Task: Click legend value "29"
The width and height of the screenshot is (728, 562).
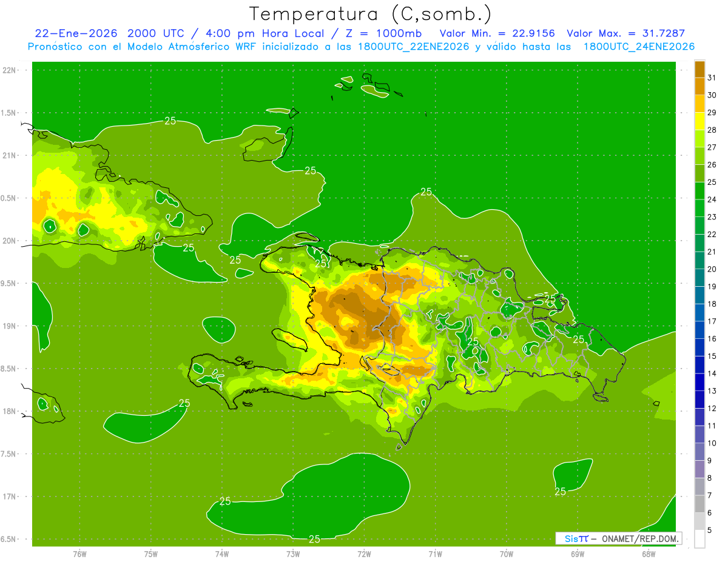Action: tap(712, 112)
